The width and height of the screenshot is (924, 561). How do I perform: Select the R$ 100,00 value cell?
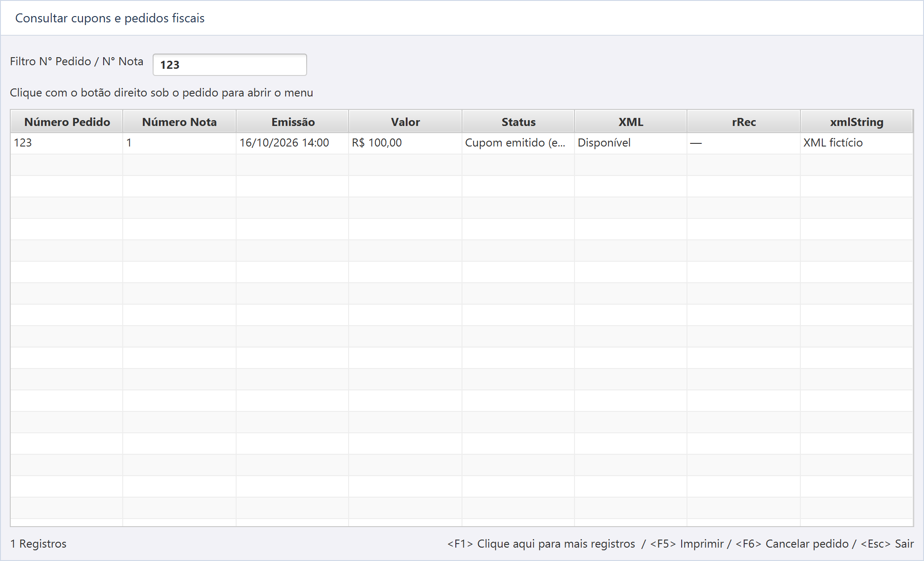405,143
